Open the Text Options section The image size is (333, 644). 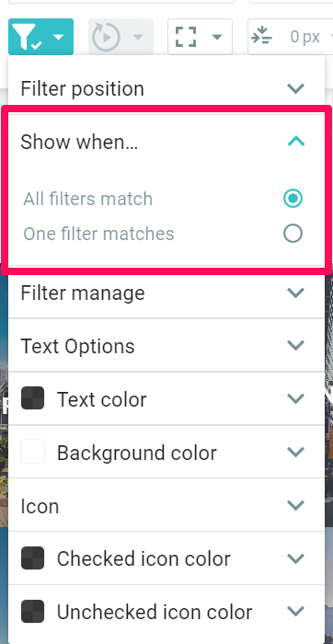166,346
